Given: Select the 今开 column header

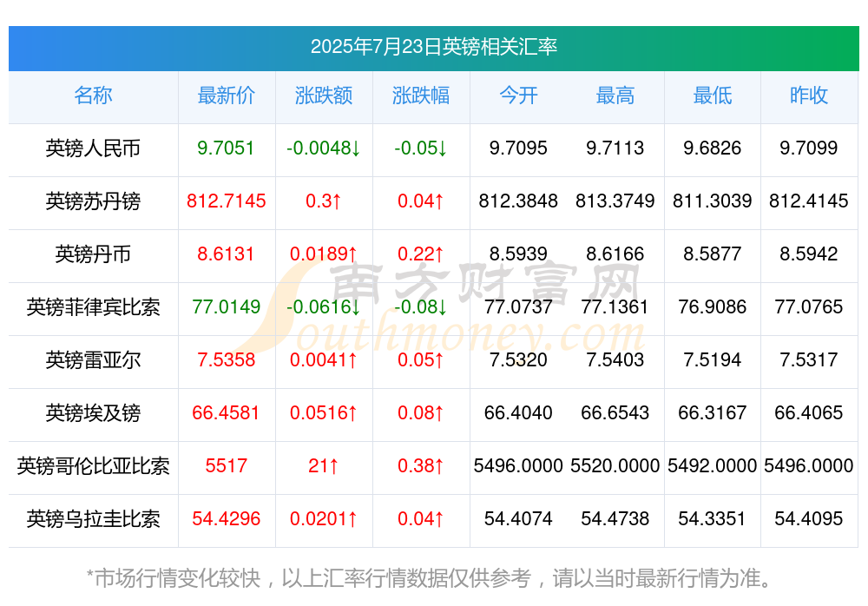Looking at the screenshot, I should pyautogui.click(x=518, y=96).
